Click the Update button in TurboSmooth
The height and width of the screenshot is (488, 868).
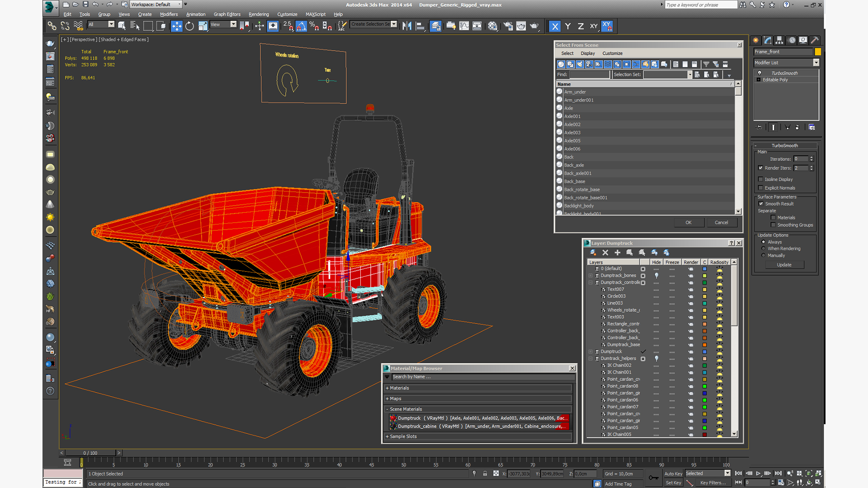click(784, 265)
